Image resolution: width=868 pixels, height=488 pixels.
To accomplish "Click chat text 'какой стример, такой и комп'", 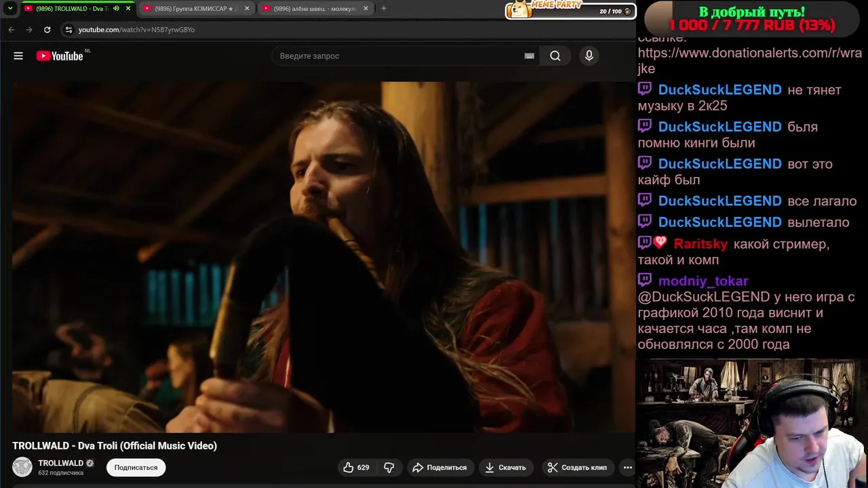I will (x=733, y=252).
